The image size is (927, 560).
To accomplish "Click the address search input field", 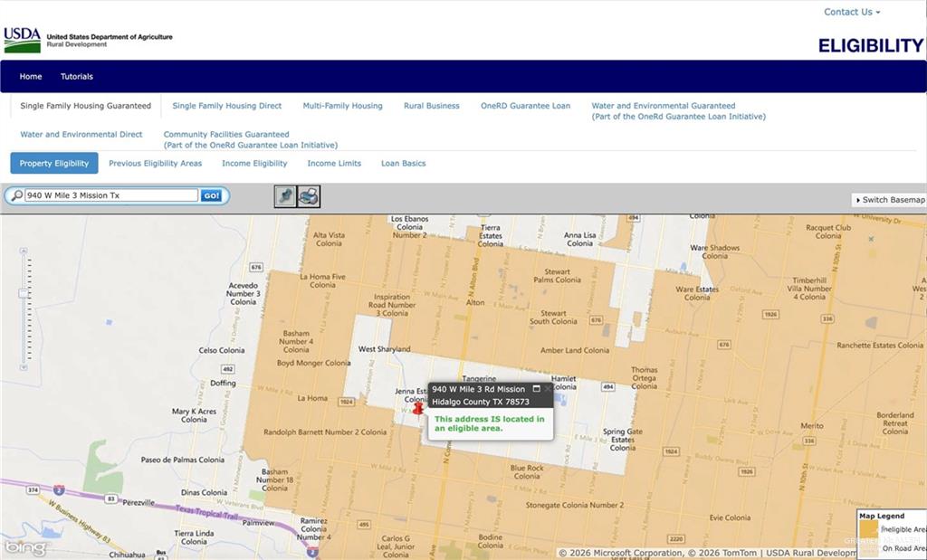I will pyautogui.click(x=110, y=195).
